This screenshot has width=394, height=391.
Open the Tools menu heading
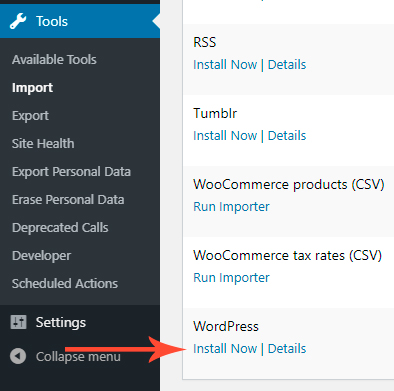coord(80,21)
